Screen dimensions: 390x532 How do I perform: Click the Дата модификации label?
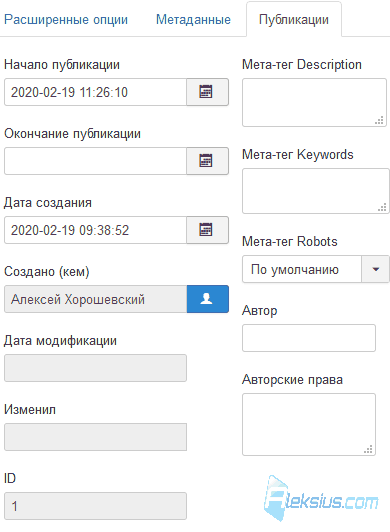(60, 341)
